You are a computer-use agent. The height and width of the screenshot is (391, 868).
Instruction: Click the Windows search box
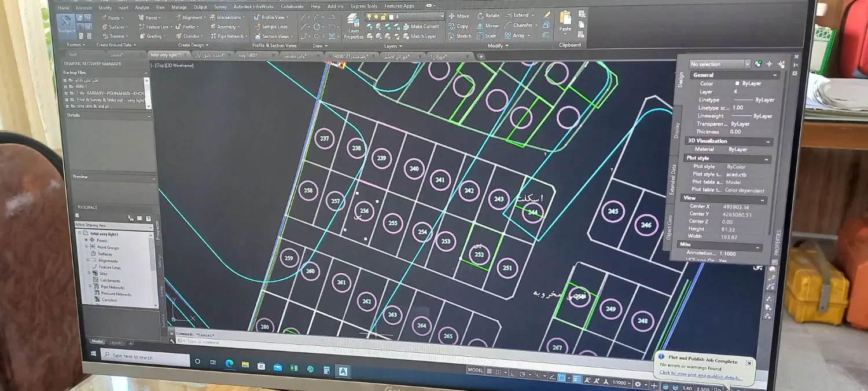(145, 358)
